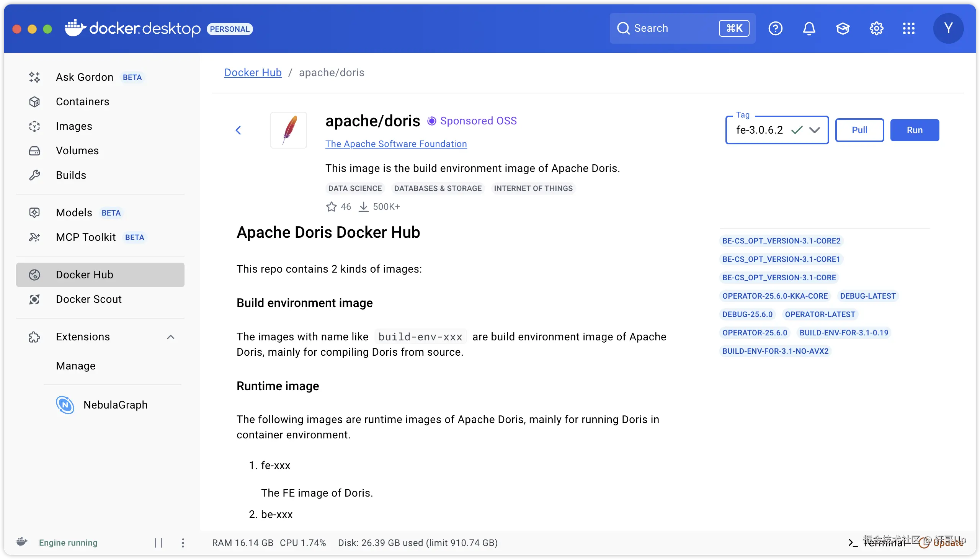The width and height of the screenshot is (980, 559).
Task: Select the DEBUG-LATEST tag chip
Action: click(867, 296)
